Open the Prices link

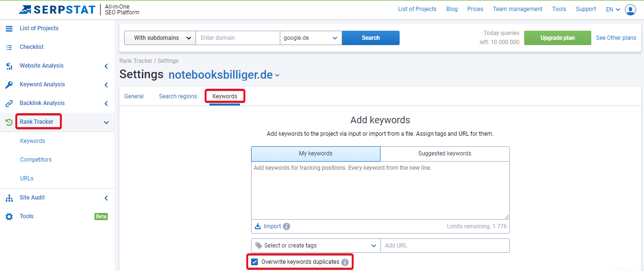(x=475, y=9)
